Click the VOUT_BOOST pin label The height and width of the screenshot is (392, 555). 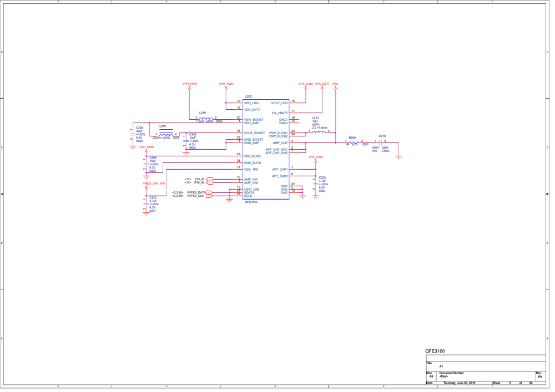coord(255,133)
